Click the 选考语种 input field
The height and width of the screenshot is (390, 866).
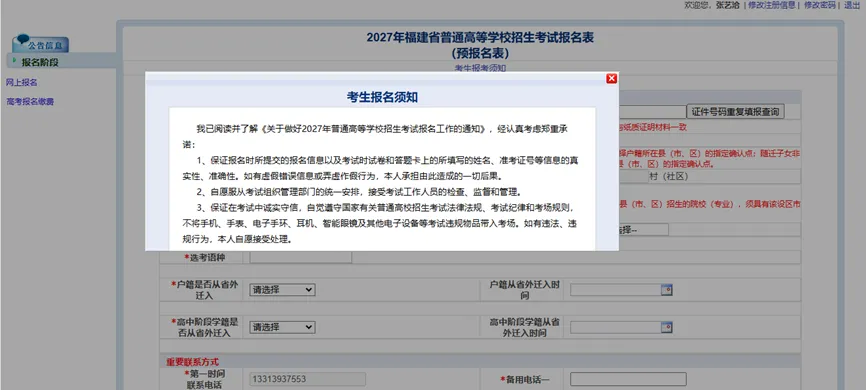[x=300, y=257]
